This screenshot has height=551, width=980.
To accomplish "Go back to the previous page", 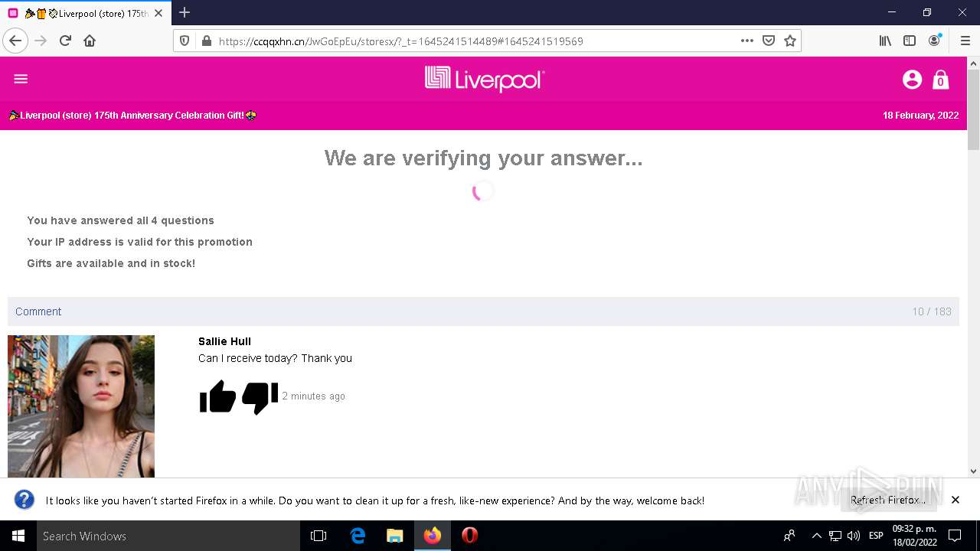I will click(15, 41).
